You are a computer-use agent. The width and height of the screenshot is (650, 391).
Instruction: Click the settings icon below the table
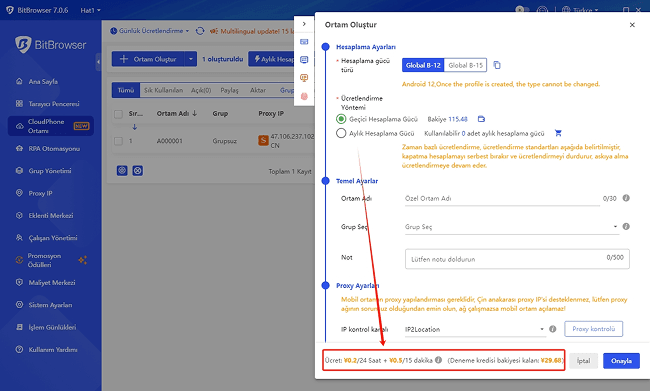[x=122, y=170]
